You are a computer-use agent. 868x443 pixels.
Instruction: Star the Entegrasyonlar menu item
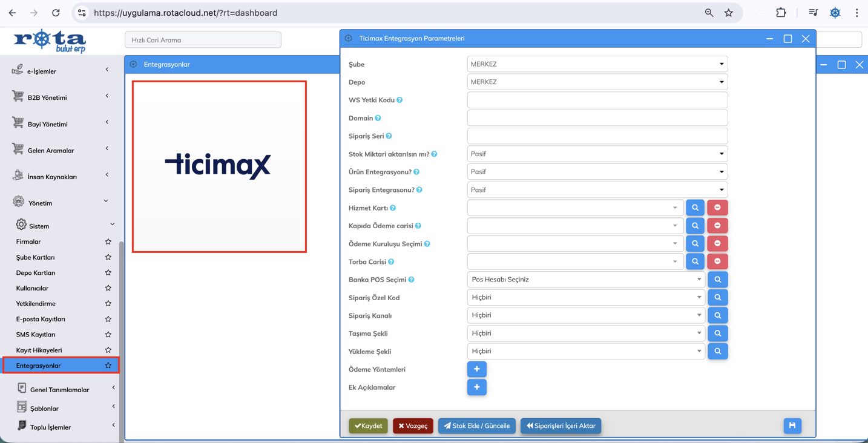pos(108,366)
